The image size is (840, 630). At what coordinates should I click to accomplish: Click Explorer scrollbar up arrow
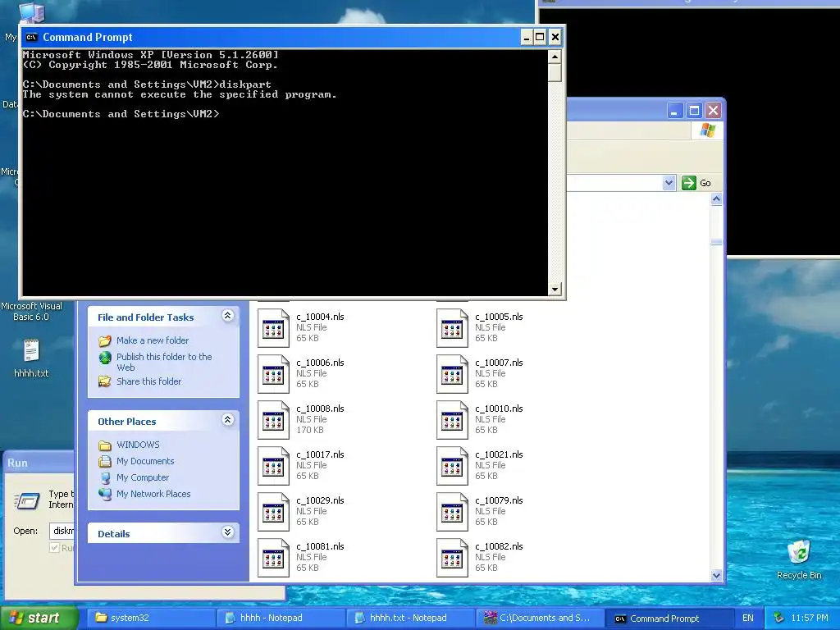pyautogui.click(x=717, y=199)
